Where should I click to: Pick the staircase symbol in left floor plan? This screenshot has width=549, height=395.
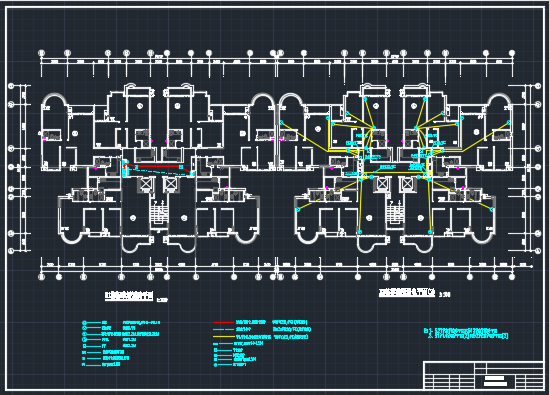159,212
